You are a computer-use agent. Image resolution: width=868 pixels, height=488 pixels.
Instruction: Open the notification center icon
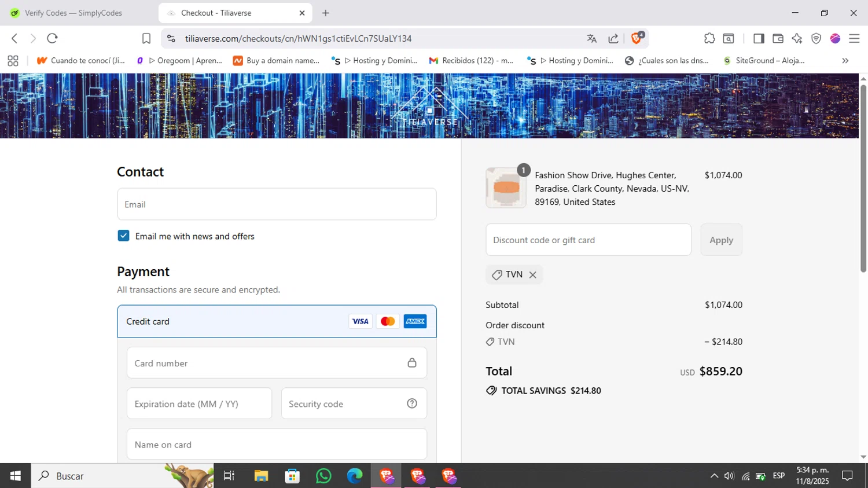pyautogui.click(x=847, y=476)
